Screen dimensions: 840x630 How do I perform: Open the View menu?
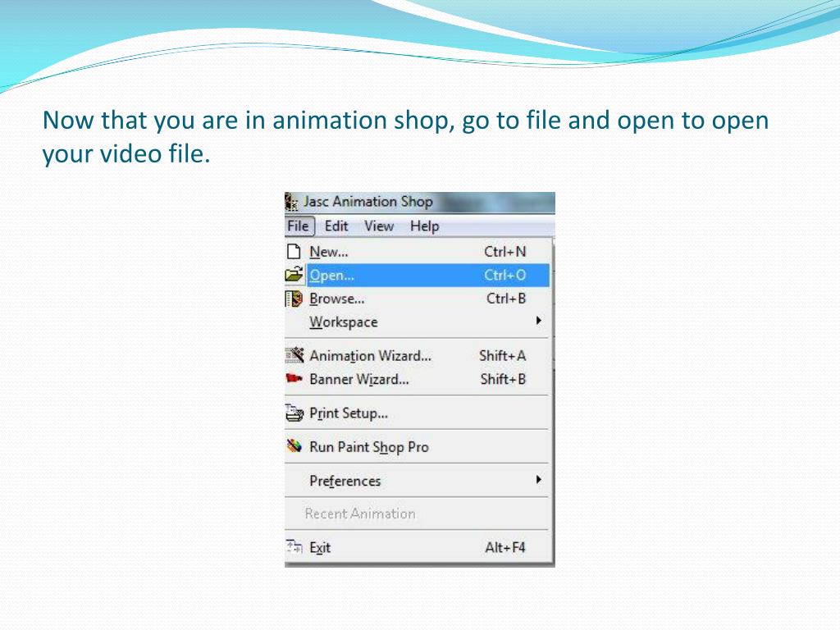(x=379, y=226)
